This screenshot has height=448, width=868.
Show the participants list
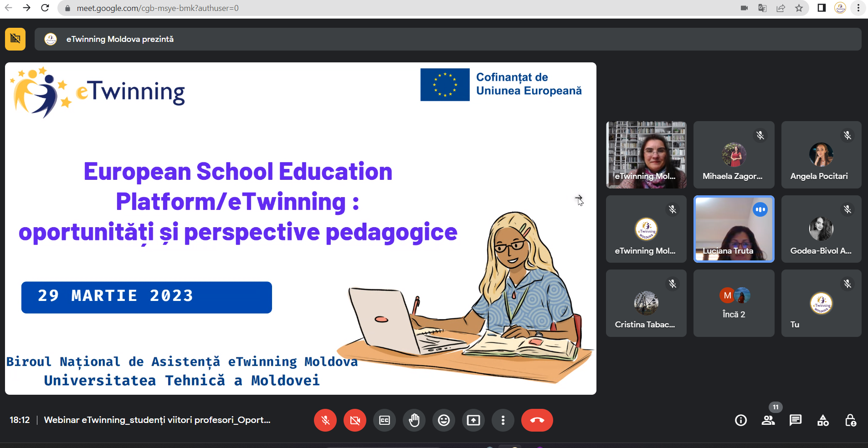(x=768, y=420)
